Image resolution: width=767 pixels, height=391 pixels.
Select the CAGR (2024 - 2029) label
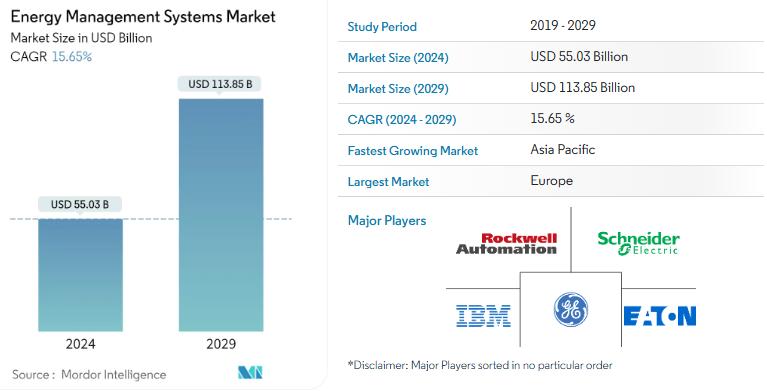402,119
